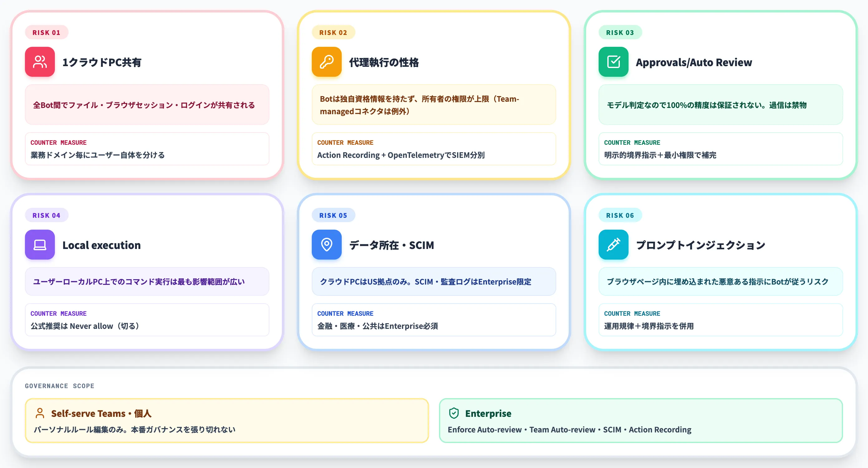Click the text ブラウザページ内に埋め込まれた悪意ある指示
The width and height of the screenshot is (868, 468).
[684, 281]
